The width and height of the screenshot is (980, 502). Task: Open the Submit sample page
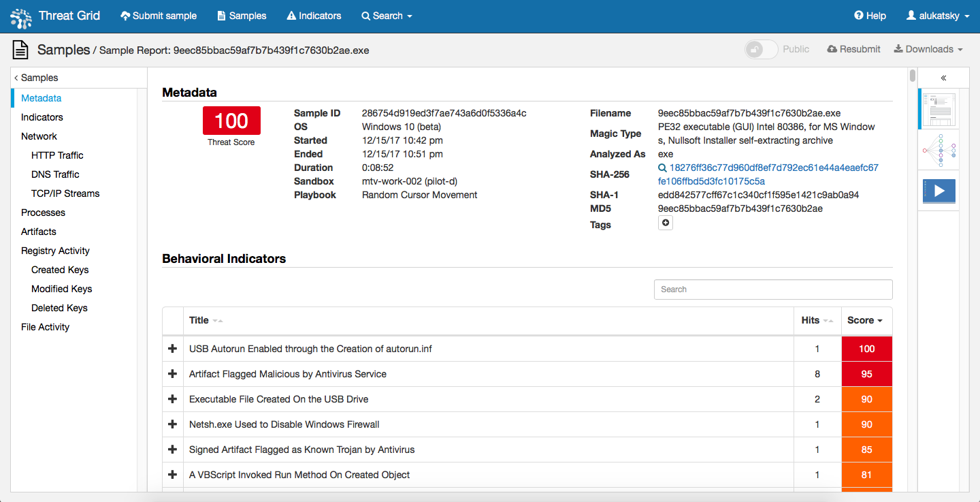click(x=158, y=16)
